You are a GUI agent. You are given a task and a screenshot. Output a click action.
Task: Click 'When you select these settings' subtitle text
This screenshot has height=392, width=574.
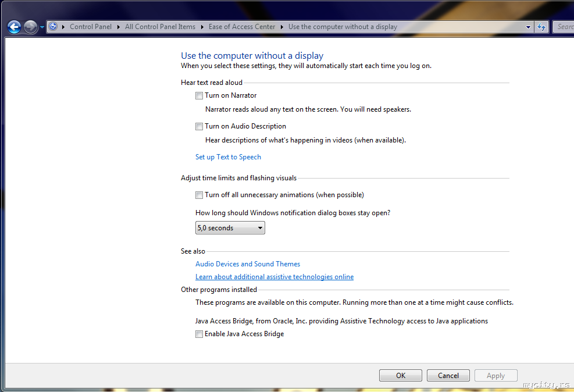306,66
